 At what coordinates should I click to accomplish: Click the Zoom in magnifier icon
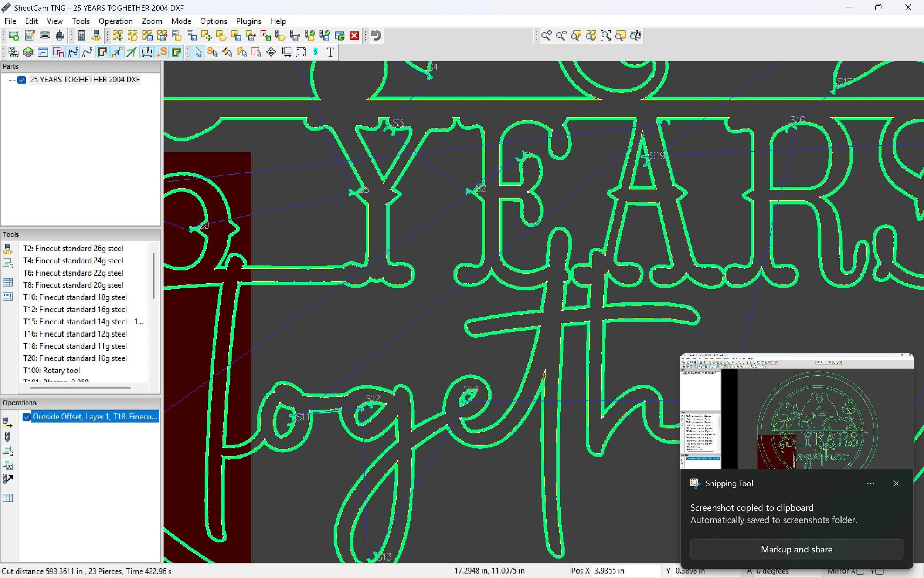pyautogui.click(x=546, y=36)
